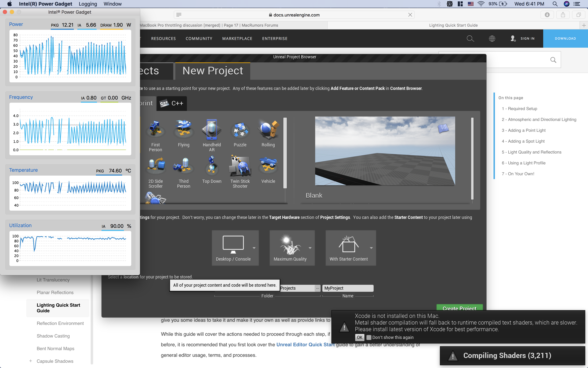
Task: Stop loading page with X icon
Action: pyautogui.click(x=410, y=15)
